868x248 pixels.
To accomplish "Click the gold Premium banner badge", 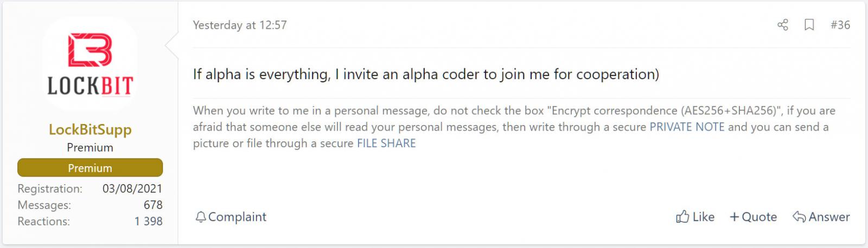I will (90, 168).
